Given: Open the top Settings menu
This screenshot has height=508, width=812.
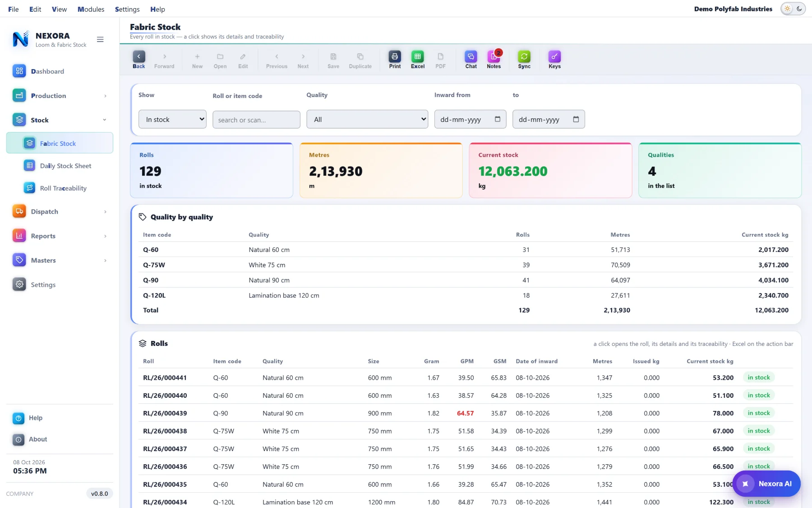Looking at the screenshot, I should pyautogui.click(x=127, y=9).
